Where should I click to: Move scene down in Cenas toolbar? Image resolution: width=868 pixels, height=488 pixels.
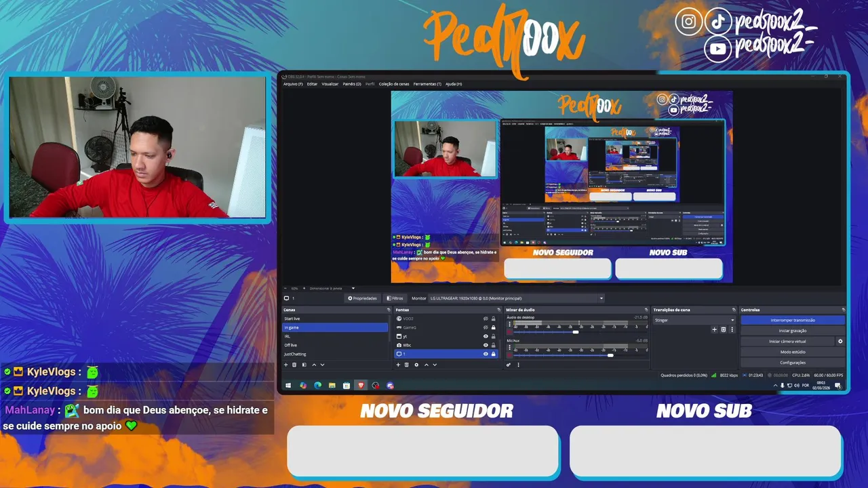pos(322,365)
